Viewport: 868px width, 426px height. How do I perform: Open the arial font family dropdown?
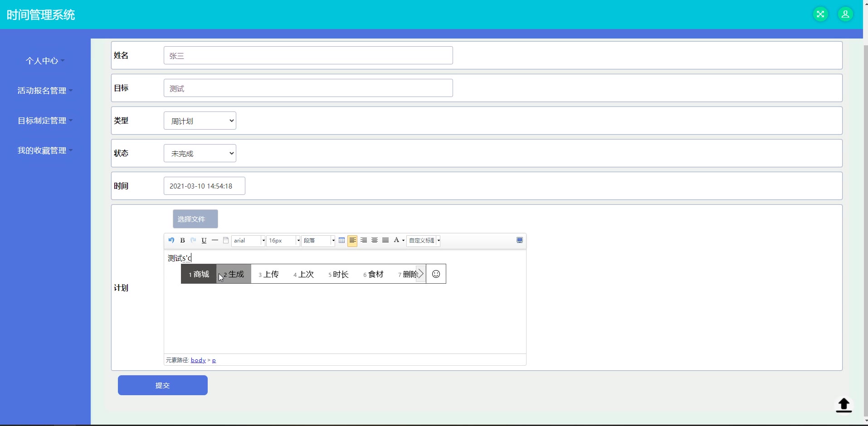coord(249,241)
